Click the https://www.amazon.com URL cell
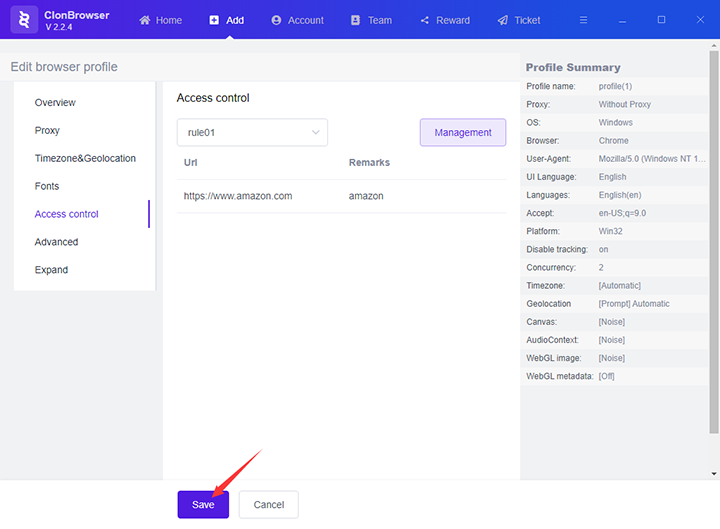The width and height of the screenshot is (720, 529). point(238,196)
